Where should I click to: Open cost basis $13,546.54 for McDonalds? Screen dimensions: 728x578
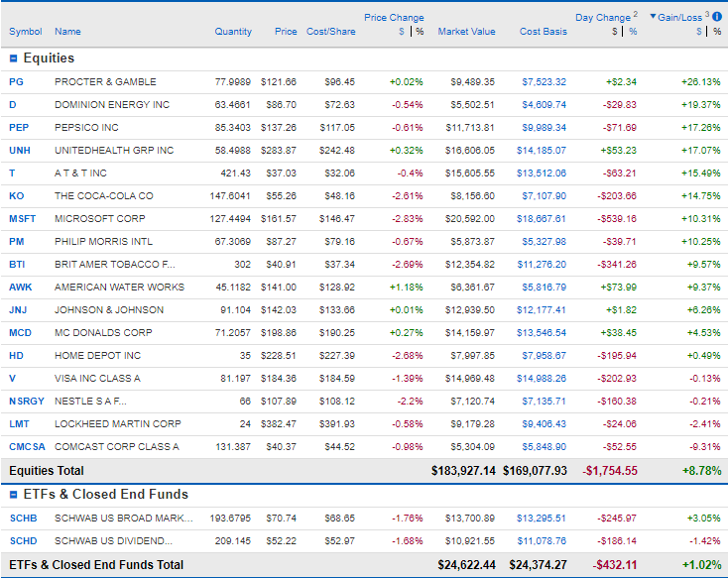[x=542, y=332]
